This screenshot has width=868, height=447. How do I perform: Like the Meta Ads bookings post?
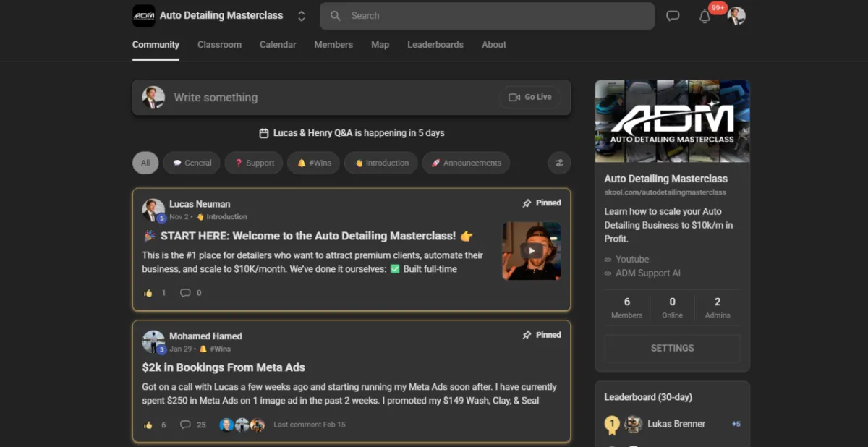coord(148,425)
